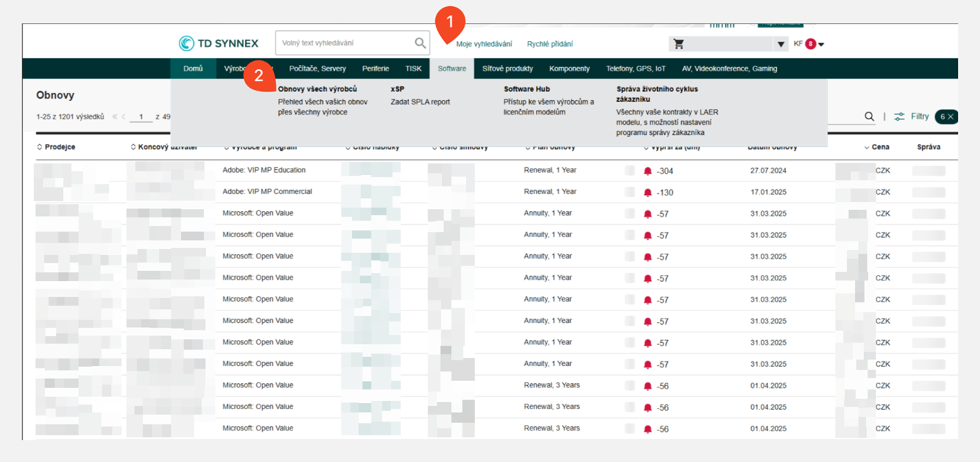Click Adobe: VIP MP Commercial cell
The height and width of the screenshot is (462, 980).
click(267, 191)
